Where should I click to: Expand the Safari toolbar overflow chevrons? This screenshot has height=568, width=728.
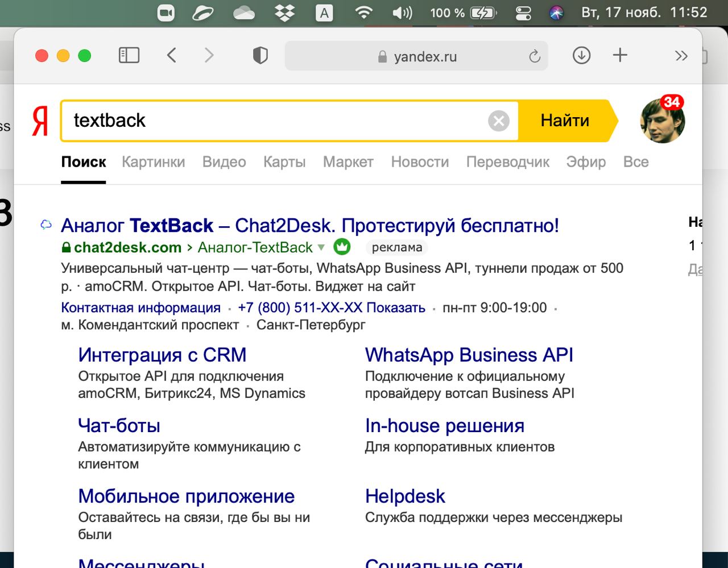(x=681, y=56)
